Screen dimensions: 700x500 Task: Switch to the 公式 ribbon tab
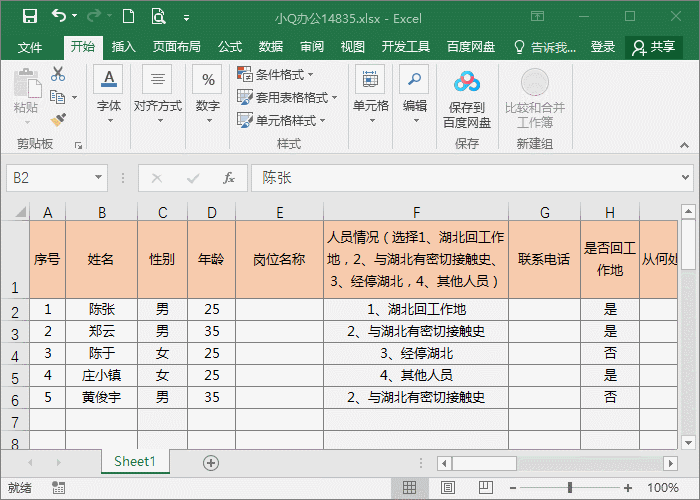point(230,47)
